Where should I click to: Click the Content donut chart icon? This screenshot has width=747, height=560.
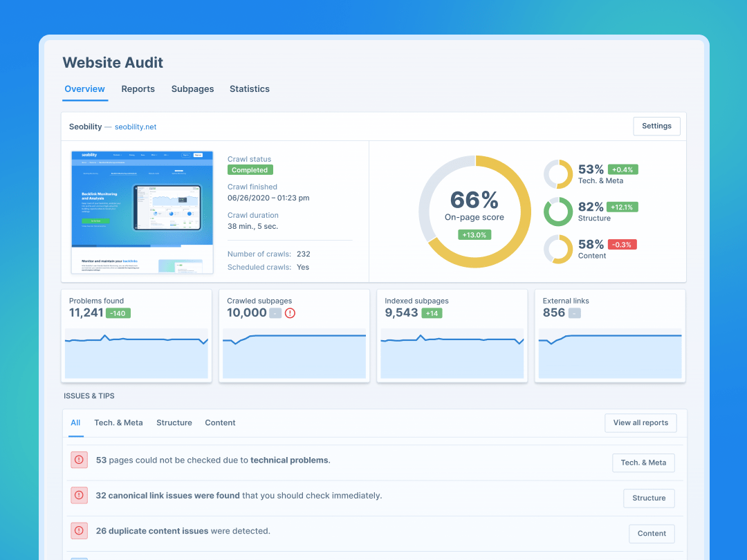pyautogui.click(x=557, y=249)
